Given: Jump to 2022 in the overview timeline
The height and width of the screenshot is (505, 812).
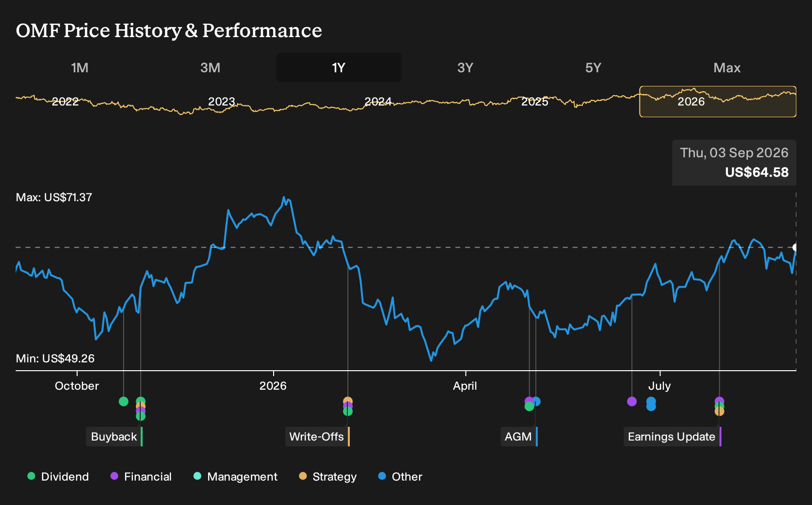Looking at the screenshot, I should [x=65, y=102].
